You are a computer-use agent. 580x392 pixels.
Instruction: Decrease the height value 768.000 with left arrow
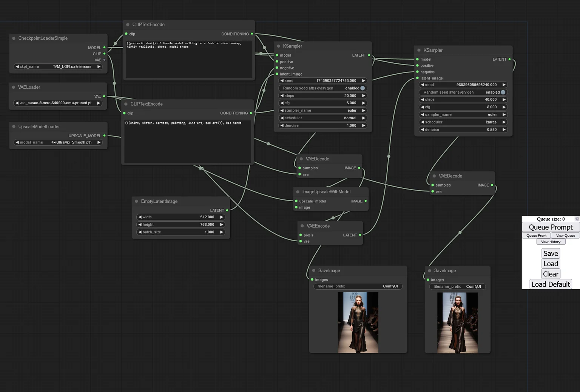[x=140, y=225]
